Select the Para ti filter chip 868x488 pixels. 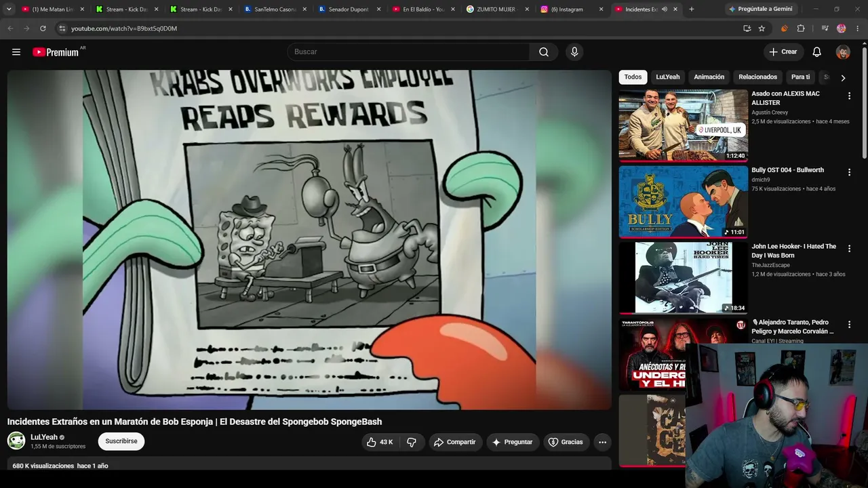[x=801, y=77]
